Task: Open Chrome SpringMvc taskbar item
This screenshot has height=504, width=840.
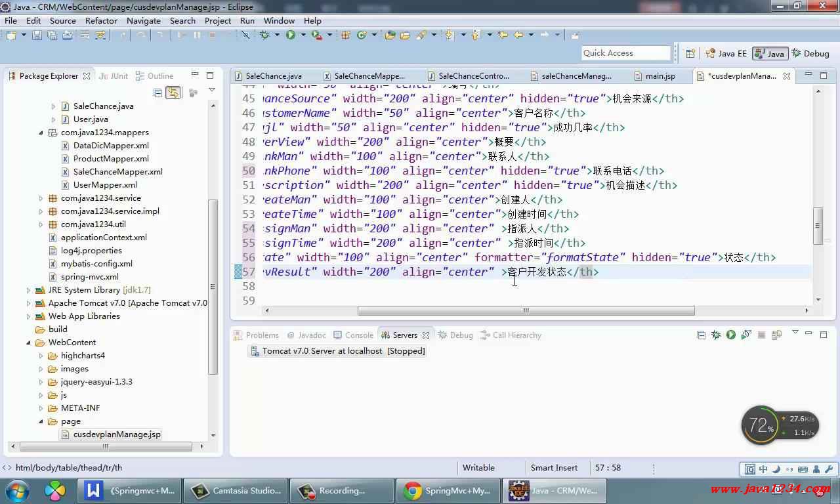Action: pyautogui.click(x=447, y=490)
